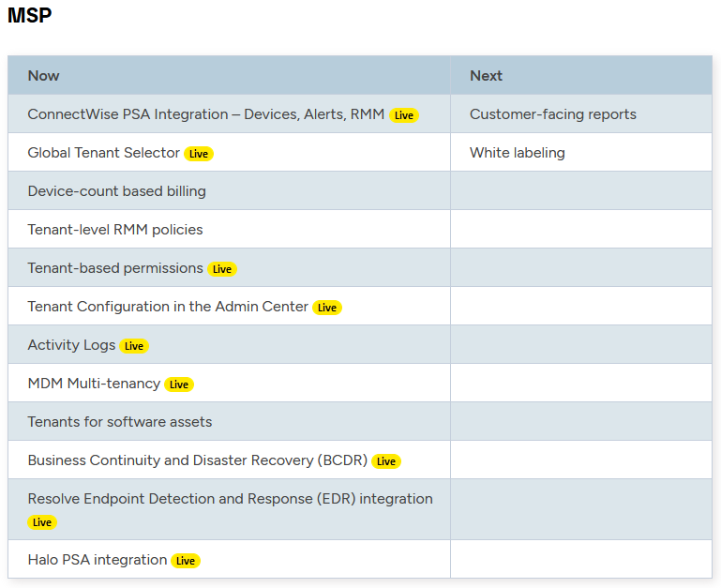Image resolution: width=721 pixels, height=588 pixels.
Task: Click Device-count based billing text
Action: [117, 191]
